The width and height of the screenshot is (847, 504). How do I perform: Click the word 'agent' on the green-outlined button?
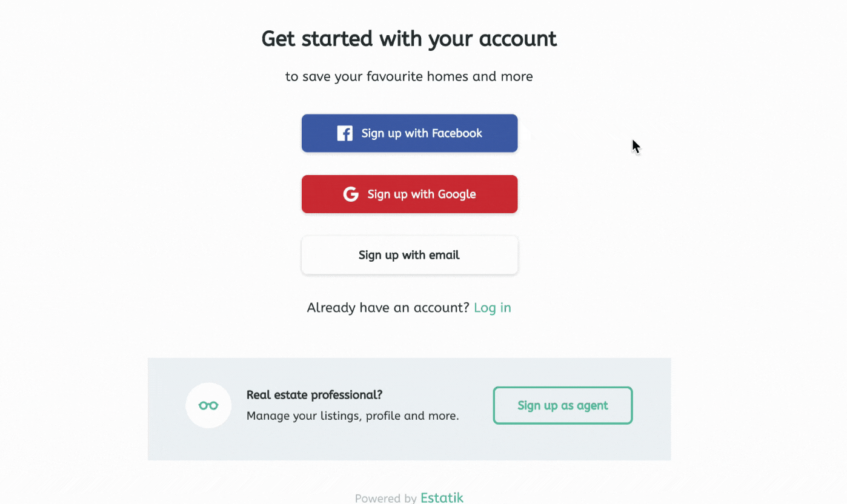tap(591, 406)
